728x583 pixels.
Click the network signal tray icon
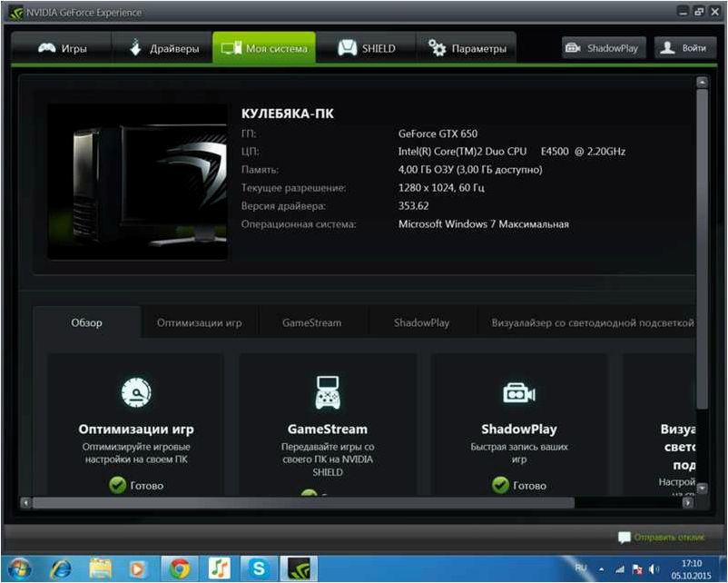(620, 569)
